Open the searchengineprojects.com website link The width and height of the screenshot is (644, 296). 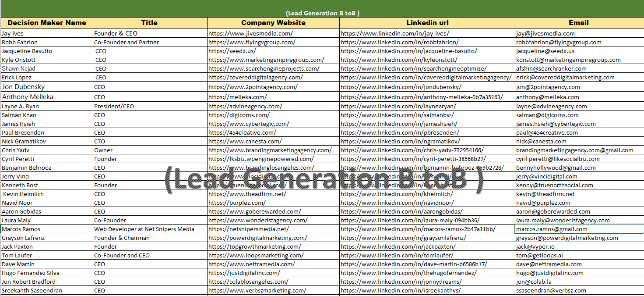[264, 68]
